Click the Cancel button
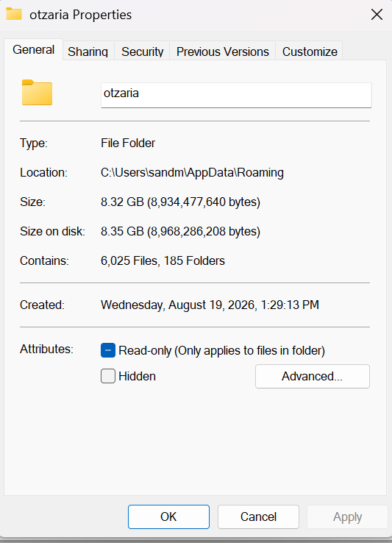Viewport: 392px width, 543px height. [x=258, y=517]
